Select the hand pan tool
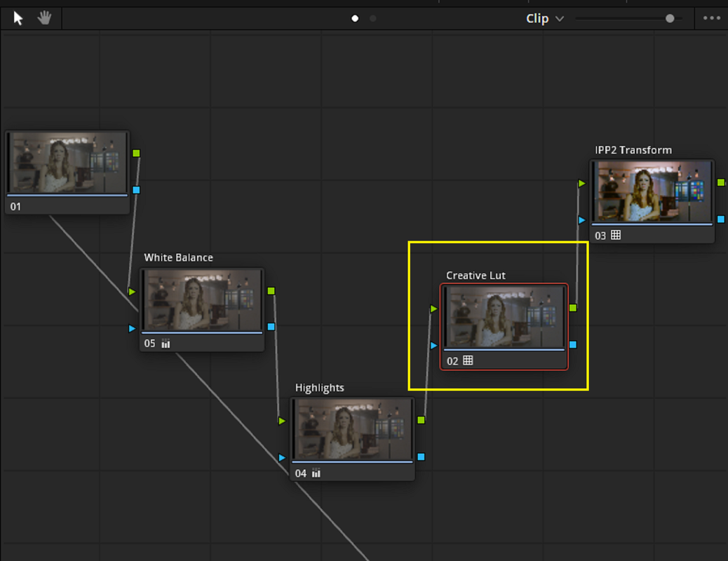 (x=45, y=18)
